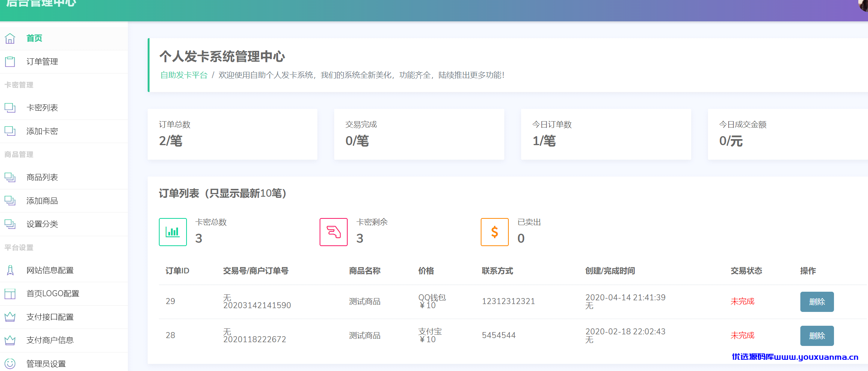Click 未完成 status of order 29
The height and width of the screenshot is (371, 868).
[x=742, y=301]
